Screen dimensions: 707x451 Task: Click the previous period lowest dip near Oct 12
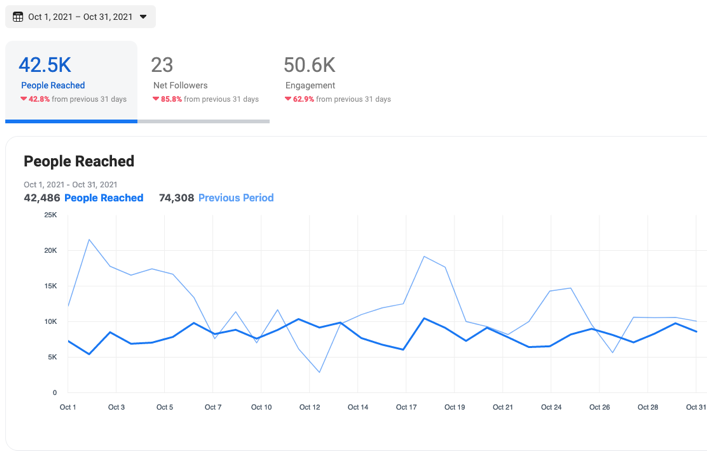tap(320, 372)
